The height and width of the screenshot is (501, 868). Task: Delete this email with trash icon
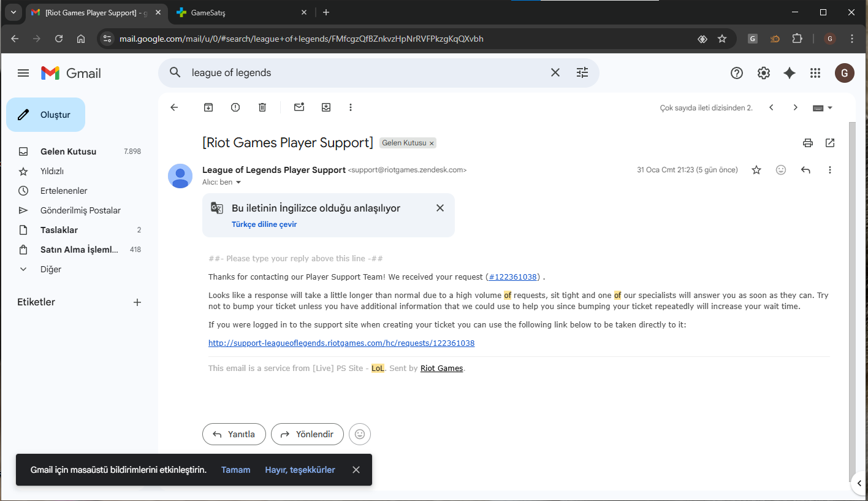262,107
